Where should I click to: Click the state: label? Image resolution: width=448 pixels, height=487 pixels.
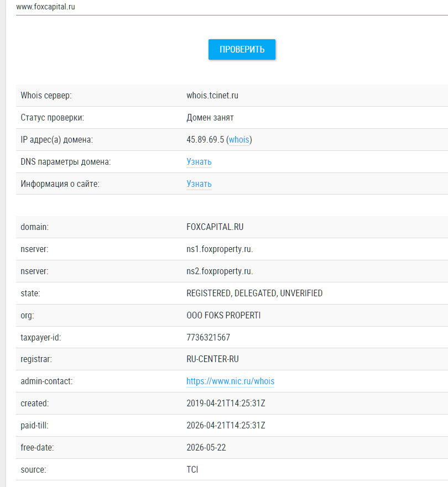pyautogui.click(x=30, y=293)
